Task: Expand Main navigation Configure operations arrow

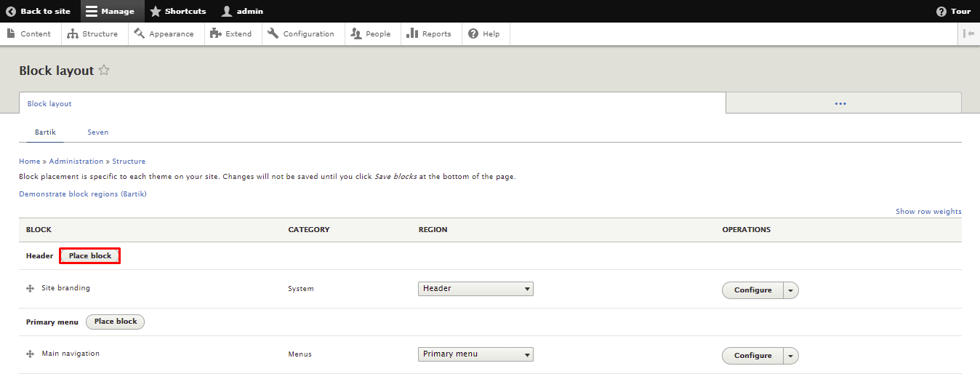Action: tap(790, 356)
